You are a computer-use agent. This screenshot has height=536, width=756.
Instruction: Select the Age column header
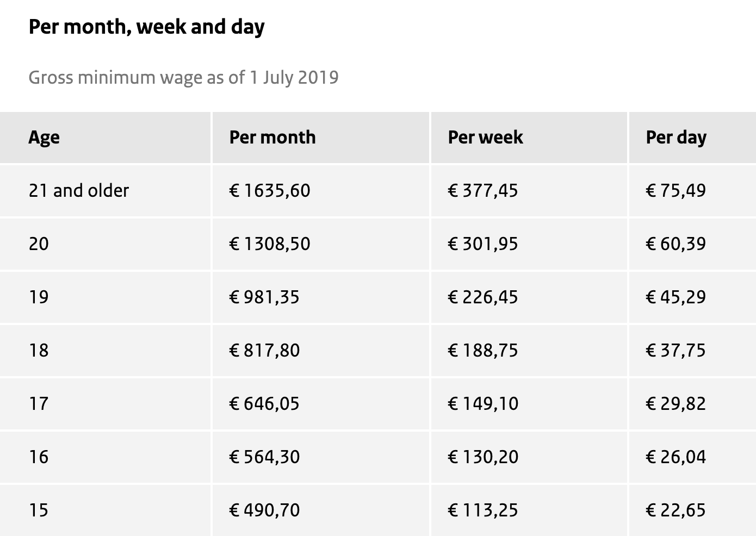click(105, 138)
